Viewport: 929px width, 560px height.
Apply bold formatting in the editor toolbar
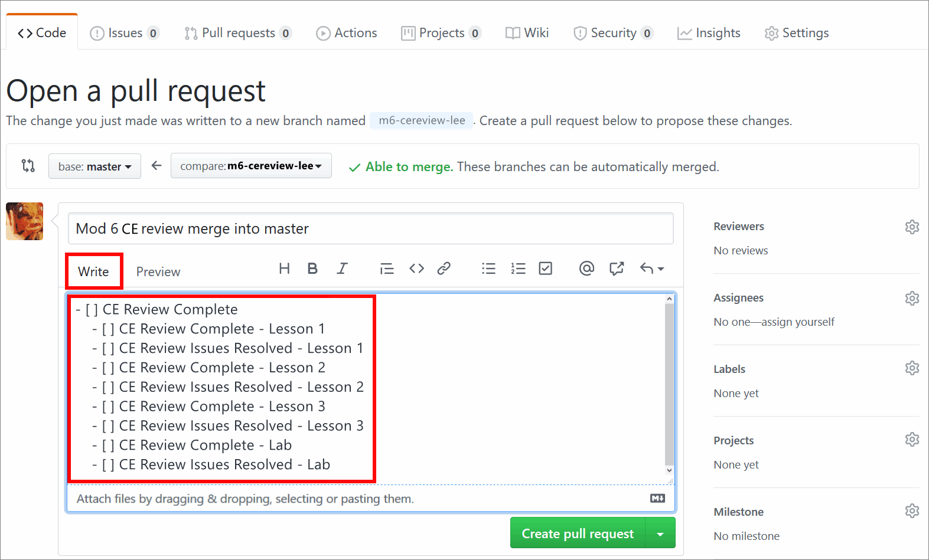tap(312, 268)
